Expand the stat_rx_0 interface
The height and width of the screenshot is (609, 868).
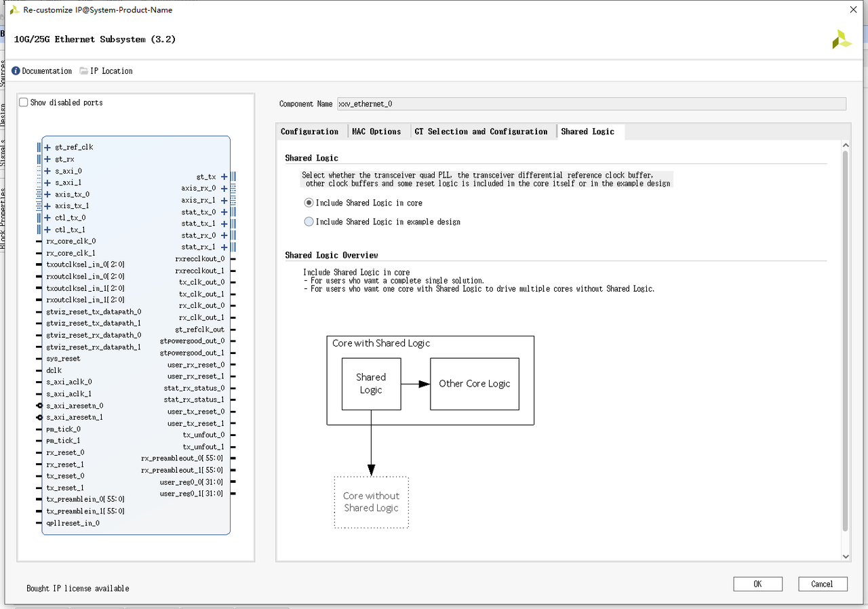tap(224, 235)
